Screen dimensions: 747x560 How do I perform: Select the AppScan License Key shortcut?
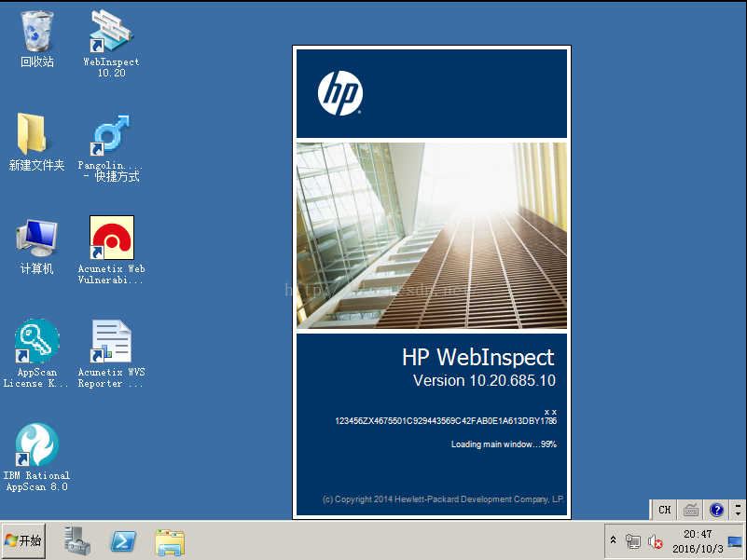click(x=36, y=353)
